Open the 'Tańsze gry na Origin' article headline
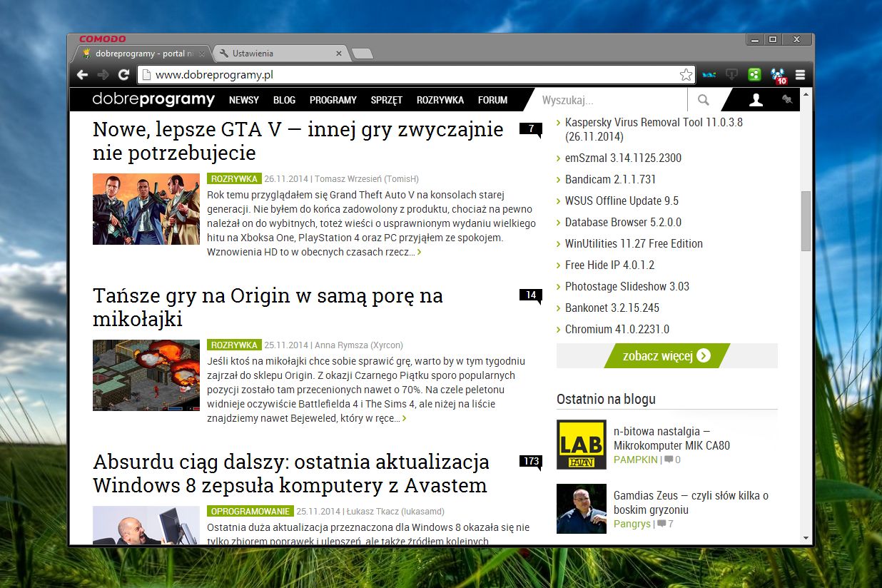882x588 pixels. [x=268, y=307]
